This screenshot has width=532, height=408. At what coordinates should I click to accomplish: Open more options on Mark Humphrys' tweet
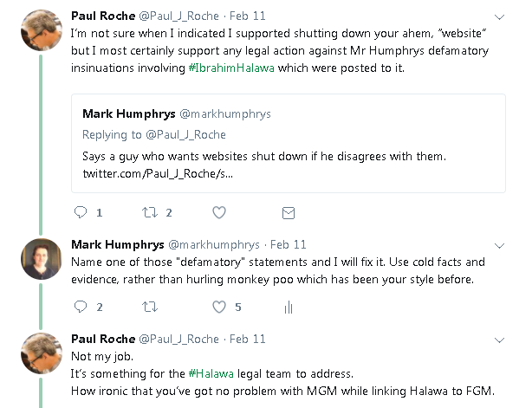click(499, 245)
